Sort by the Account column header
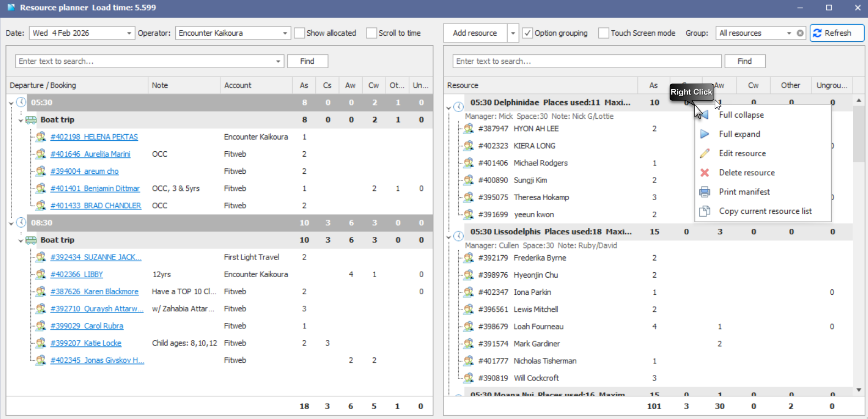Viewport: 868px width, 419px height. pos(256,85)
